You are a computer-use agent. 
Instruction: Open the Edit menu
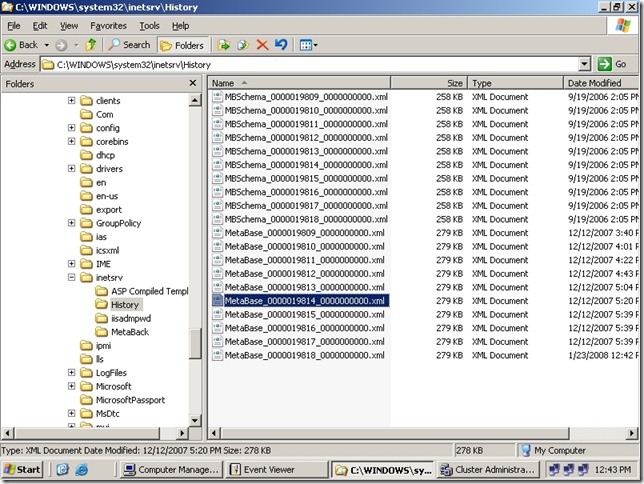[40, 26]
